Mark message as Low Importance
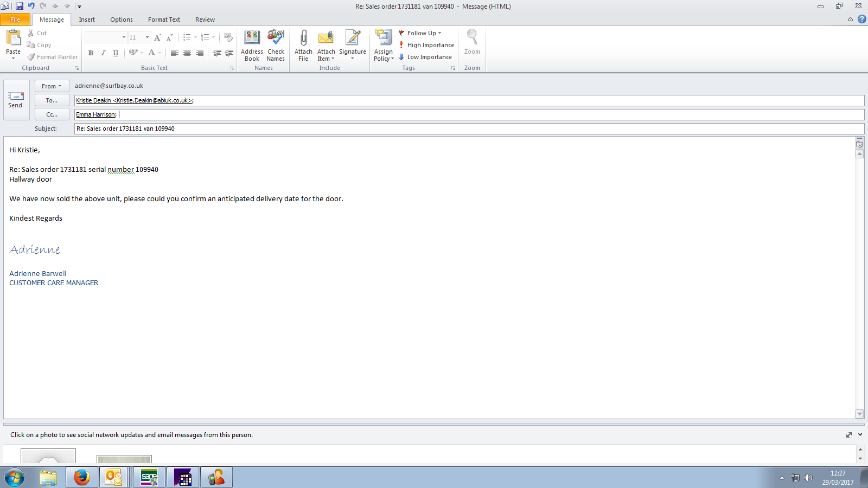This screenshot has height=488, width=868. click(425, 57)
